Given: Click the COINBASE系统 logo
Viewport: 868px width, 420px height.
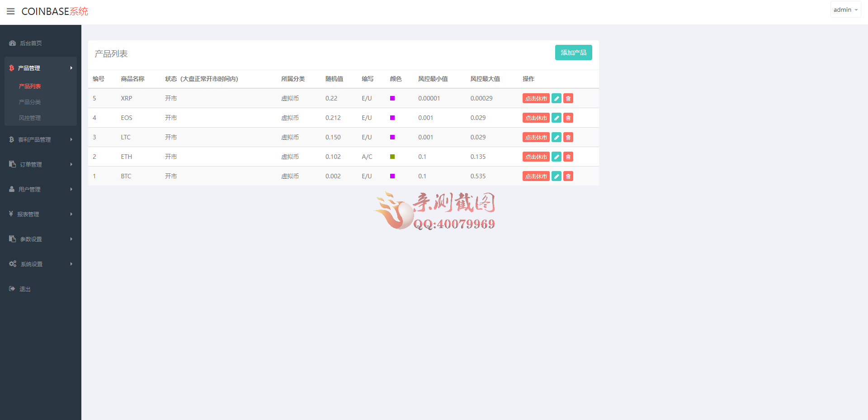Looking at the screenshot, I should tap(54, 11).
